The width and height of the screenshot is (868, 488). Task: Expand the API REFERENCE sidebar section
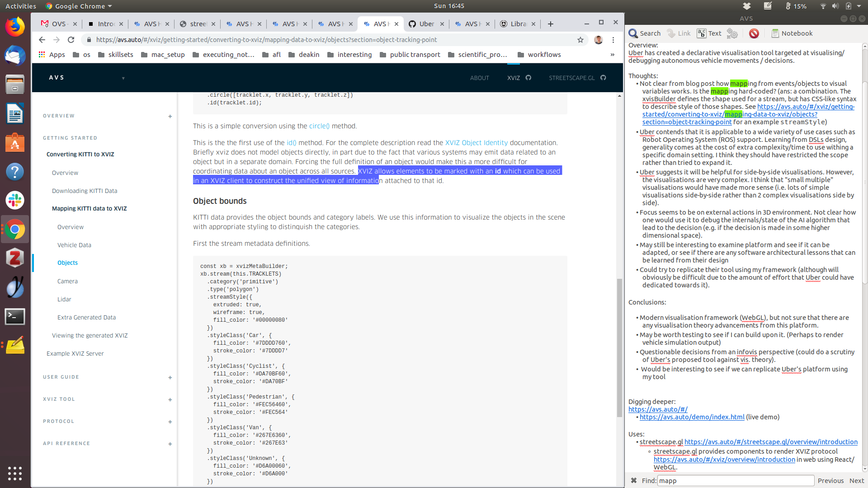pos(170,444)
